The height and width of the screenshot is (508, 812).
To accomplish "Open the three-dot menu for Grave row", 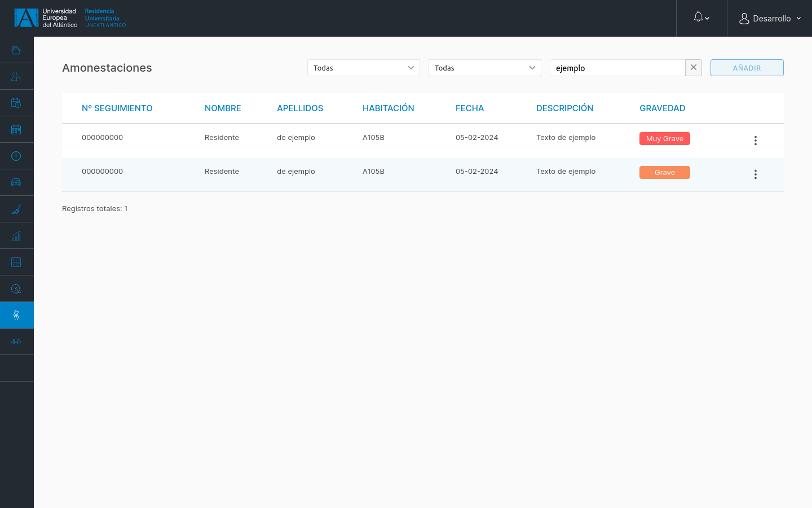I will tap(756, 174).
